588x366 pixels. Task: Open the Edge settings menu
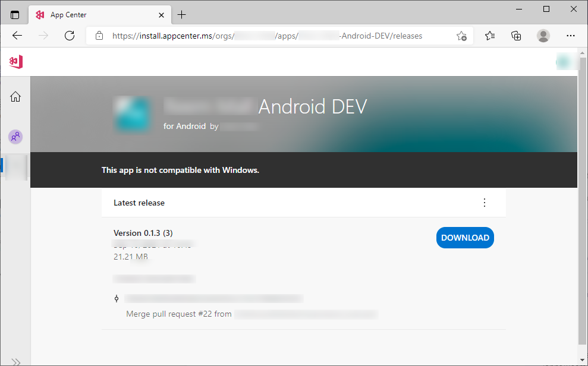(571, 36)
